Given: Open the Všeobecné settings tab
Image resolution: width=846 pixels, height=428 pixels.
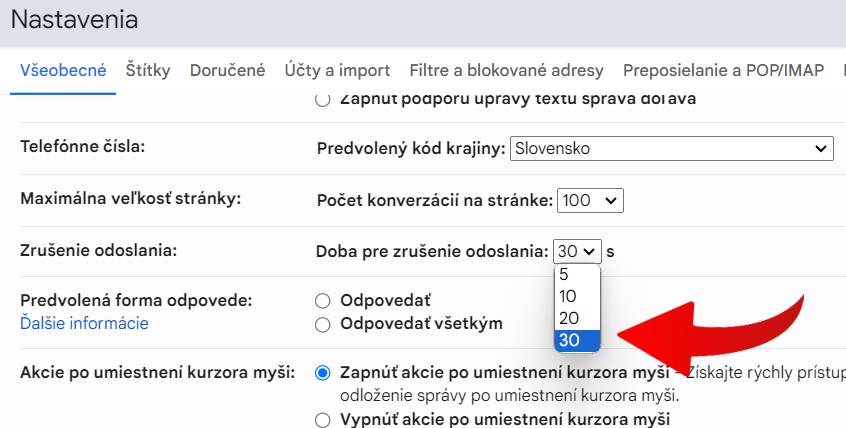Looking at the screenshot, I should [x=63, y=70].
